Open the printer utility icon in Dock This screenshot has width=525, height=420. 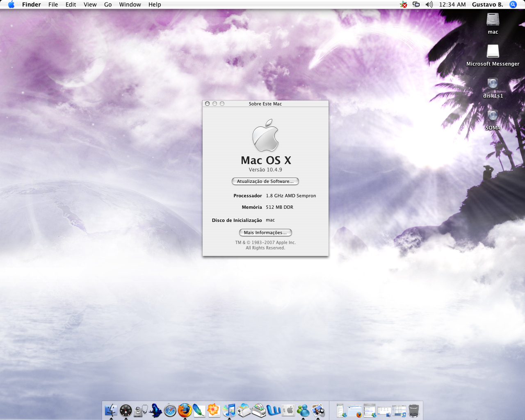click(258, 410)
